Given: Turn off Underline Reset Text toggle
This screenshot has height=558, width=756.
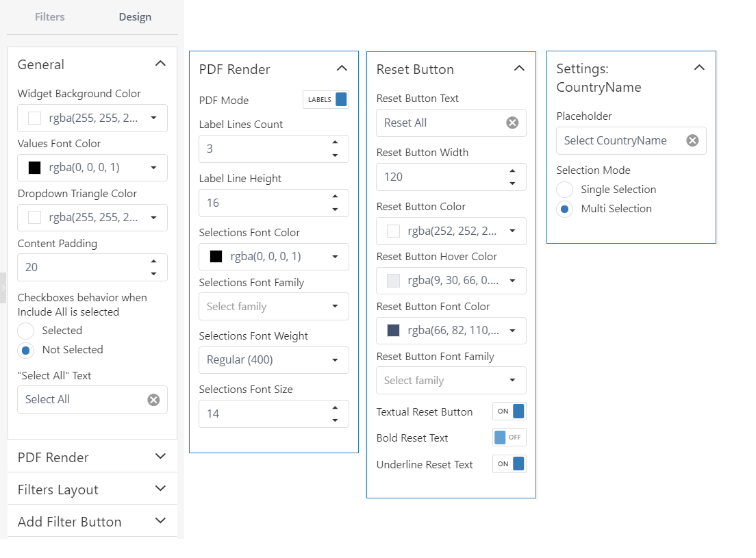Looking at the screenshot, I should coord(509,464).
